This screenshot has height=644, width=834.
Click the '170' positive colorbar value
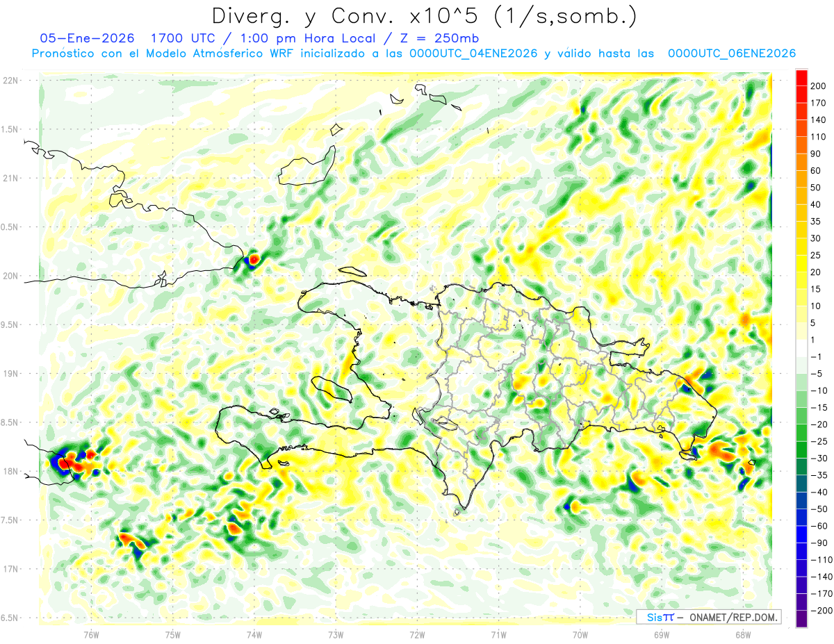[x=817, y=103]
